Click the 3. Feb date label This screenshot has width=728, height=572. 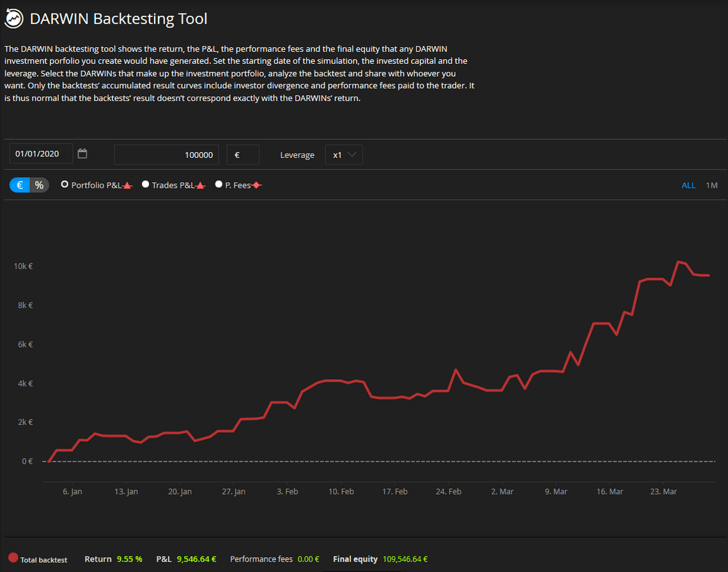click(288, 491)
